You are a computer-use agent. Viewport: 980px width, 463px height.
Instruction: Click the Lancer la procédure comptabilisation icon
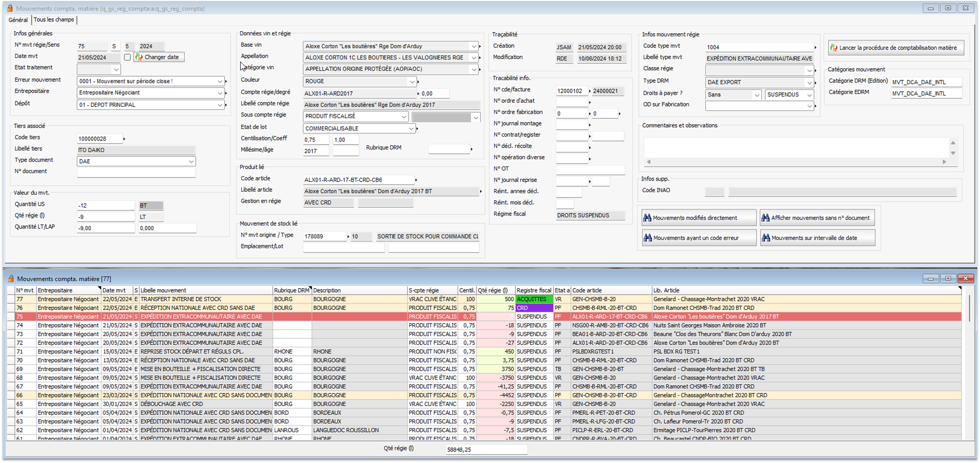tap(833, 47)
